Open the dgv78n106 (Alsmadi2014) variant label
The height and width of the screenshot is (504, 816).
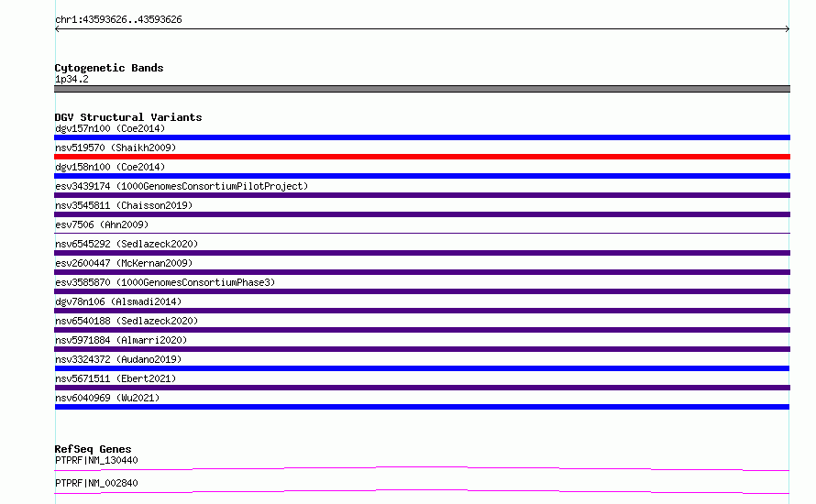tap(118, 301)
